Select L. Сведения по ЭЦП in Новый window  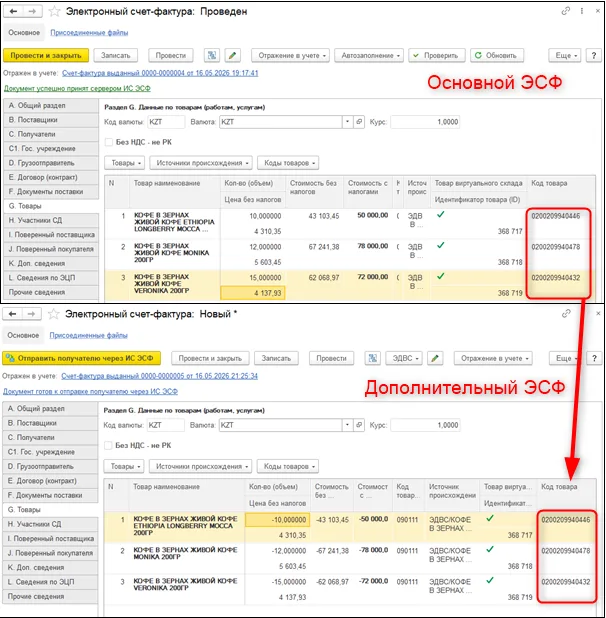[50, 582]
